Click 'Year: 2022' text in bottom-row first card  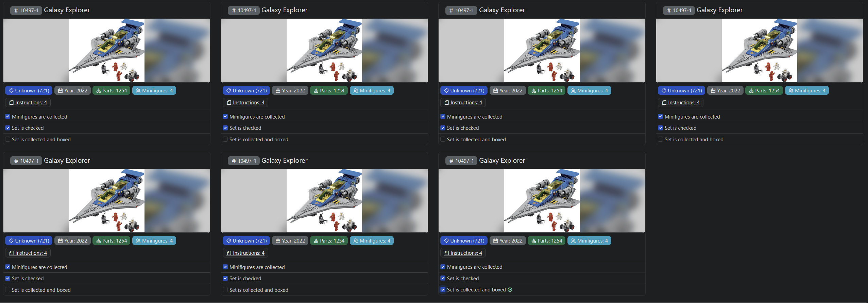pyautogui.click(x=76, y=241)
